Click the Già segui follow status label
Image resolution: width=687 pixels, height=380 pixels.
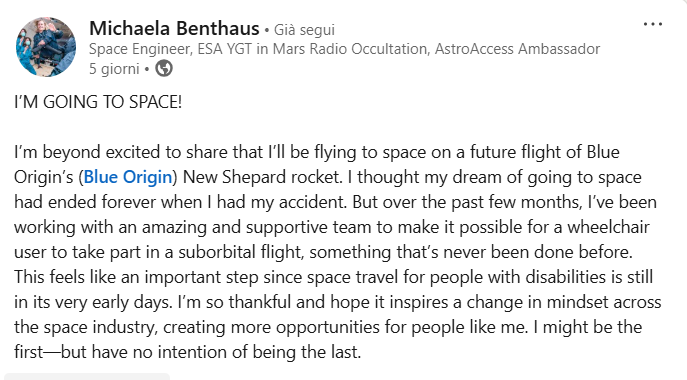[305, 30]
